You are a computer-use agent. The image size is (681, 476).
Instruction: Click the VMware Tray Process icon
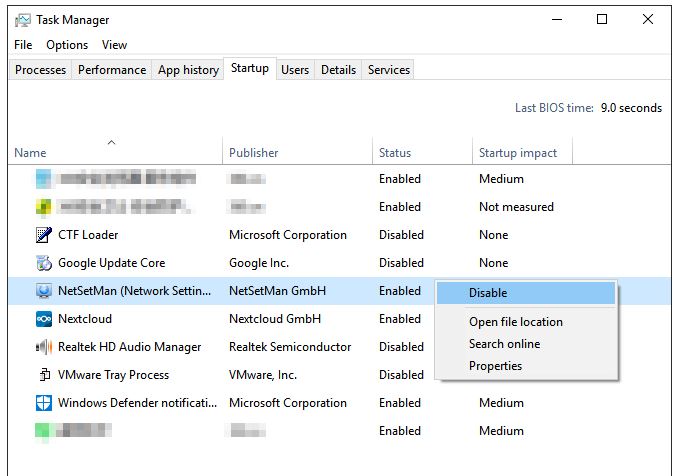[x=44, y=374]
